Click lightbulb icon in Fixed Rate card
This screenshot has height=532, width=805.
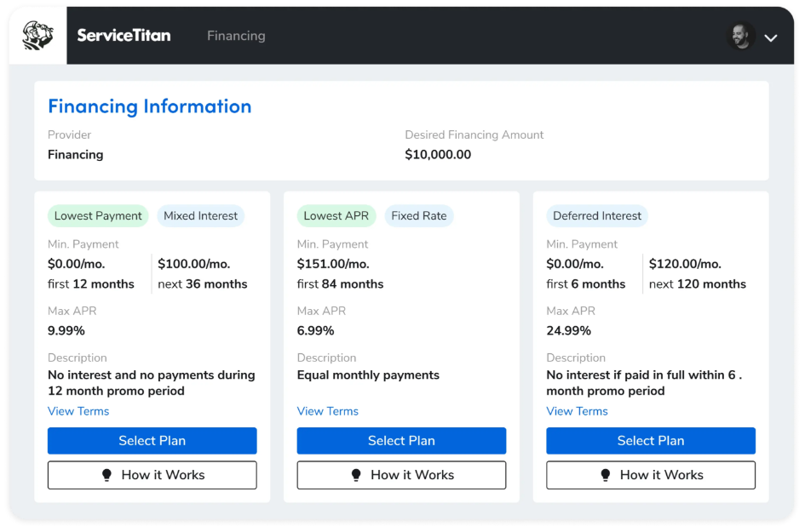tap(356, 475)
